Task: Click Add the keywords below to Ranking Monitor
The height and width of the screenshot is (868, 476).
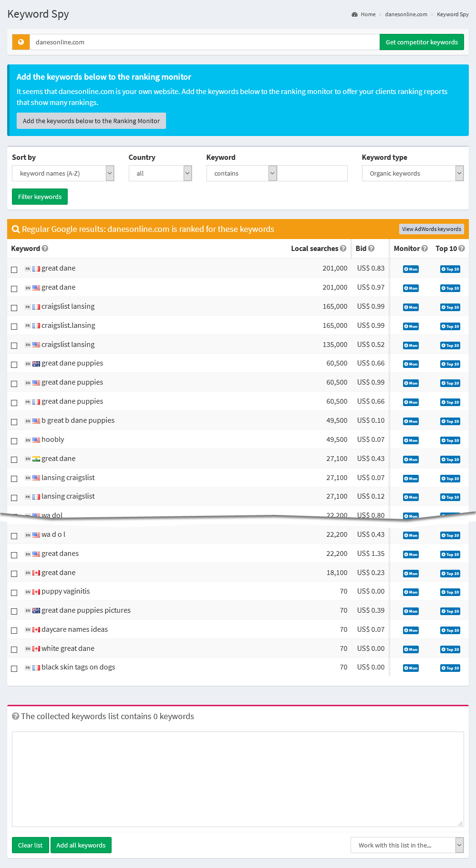Action: click(x=91, y=121)
